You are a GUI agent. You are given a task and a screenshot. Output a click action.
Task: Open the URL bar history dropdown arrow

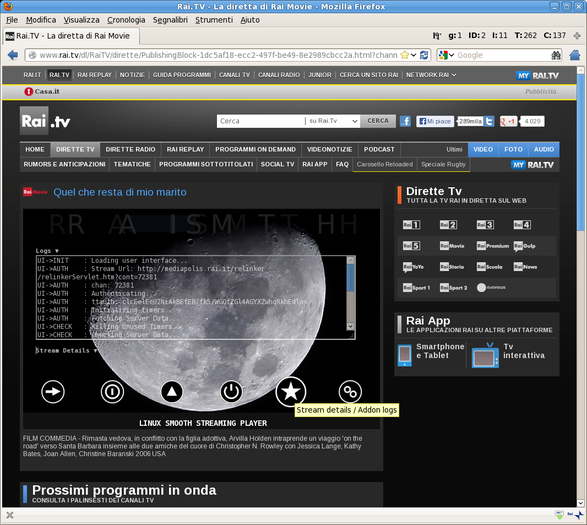413,55
